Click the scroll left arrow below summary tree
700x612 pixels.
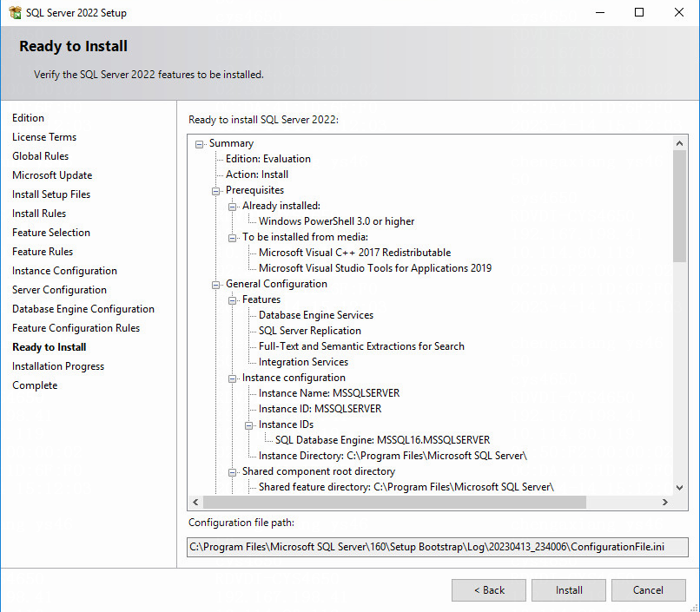click(x=195, y=502)
